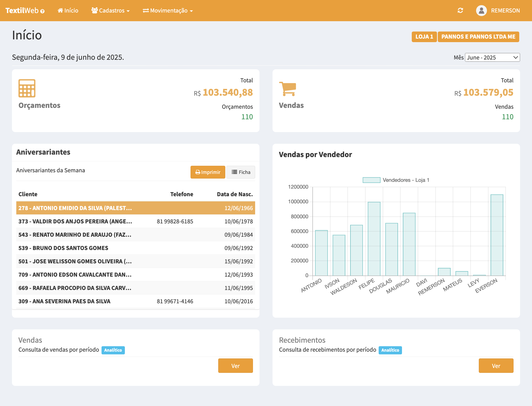
Task: Click the PANNOS E PANNOS LTDA ME badge
Action: [478, 37]
